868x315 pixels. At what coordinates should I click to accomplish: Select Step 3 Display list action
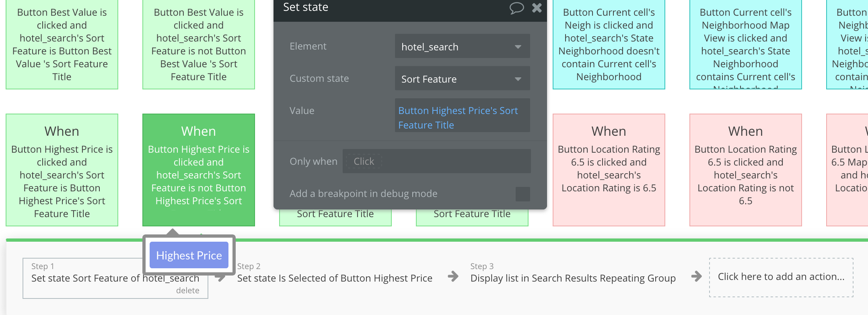point(573,278)
